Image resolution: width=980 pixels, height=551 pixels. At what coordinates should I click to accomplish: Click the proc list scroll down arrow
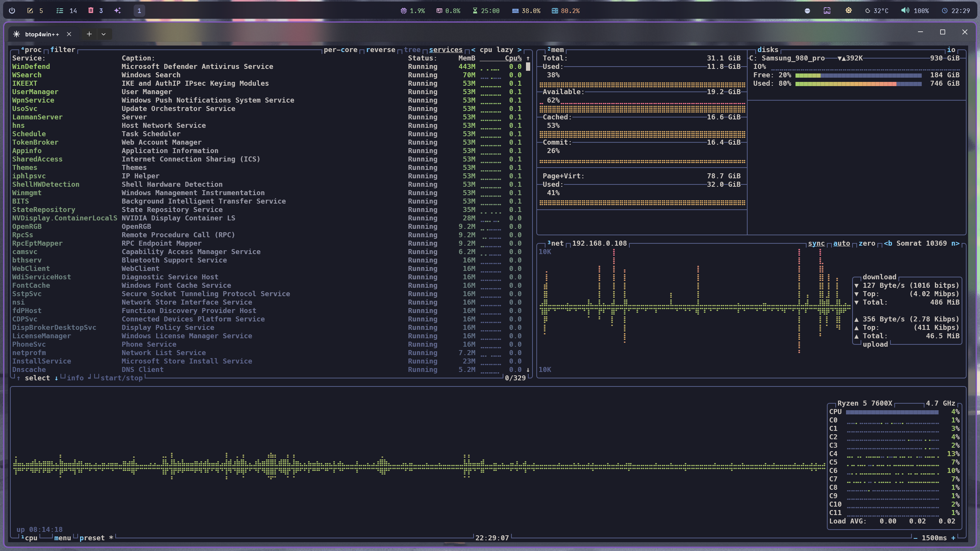[528, 370]
